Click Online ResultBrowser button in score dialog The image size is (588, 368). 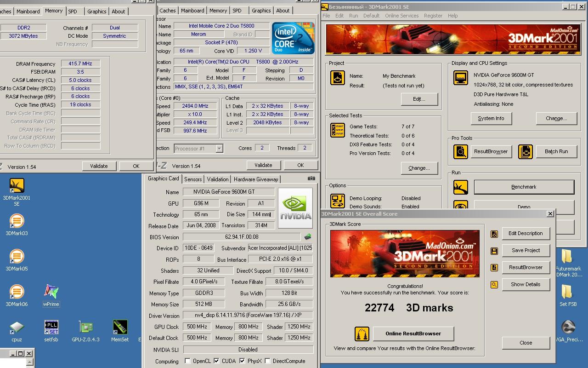click(x=413, y=333)
